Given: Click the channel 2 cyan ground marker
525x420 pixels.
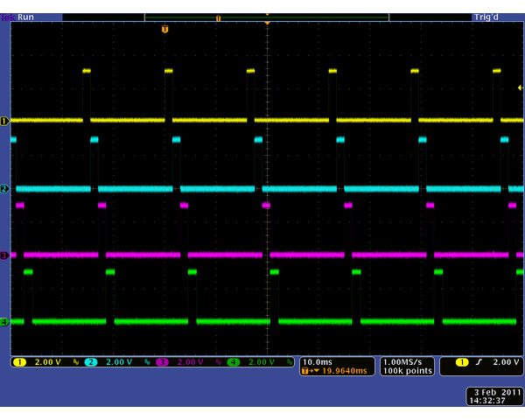Looking at the screenshot, I should (4, 189).
